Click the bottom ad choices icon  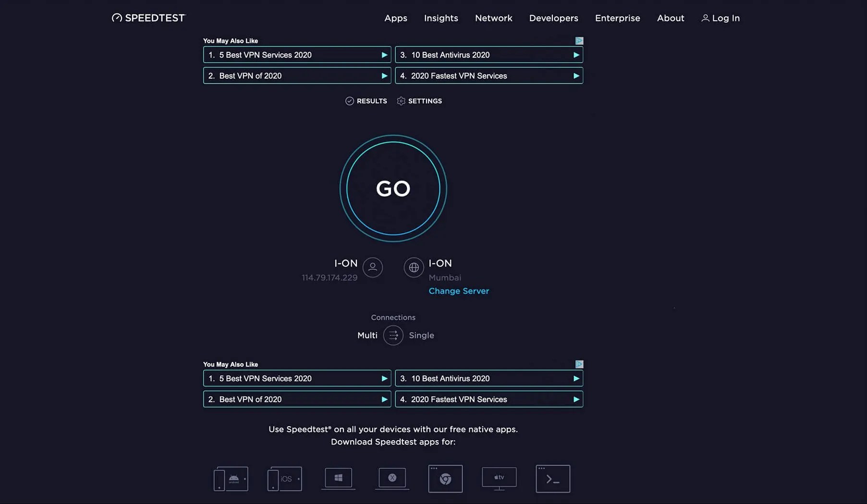(579, 364)
